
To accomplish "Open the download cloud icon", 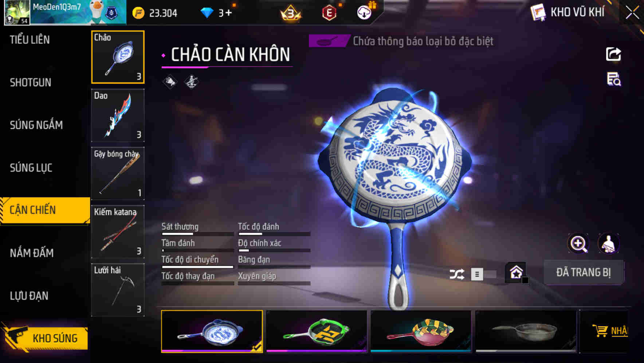I will (x=364, y=13).
